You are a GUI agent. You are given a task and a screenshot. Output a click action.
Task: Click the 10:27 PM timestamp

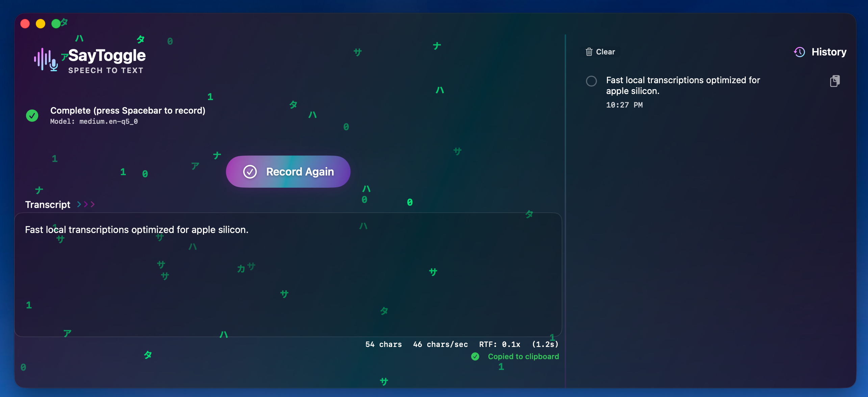[x=624, y=105]
